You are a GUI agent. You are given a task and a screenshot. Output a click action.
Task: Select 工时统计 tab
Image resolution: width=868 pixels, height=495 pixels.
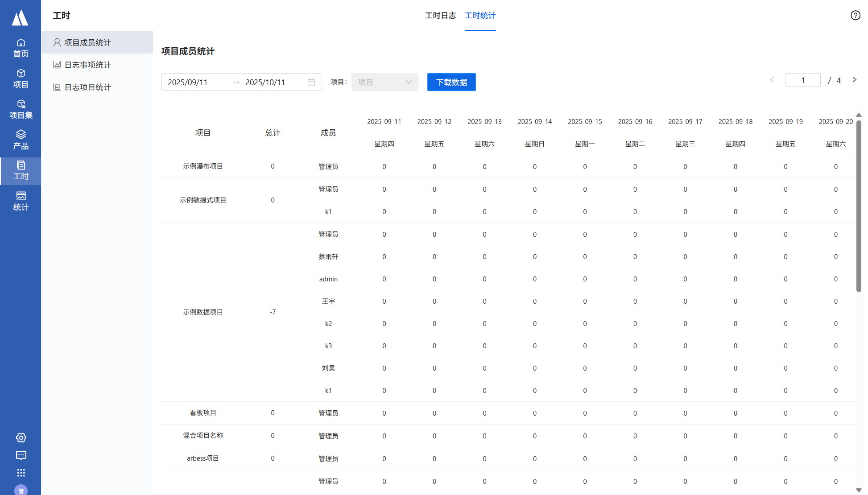(x=480, y=16)
